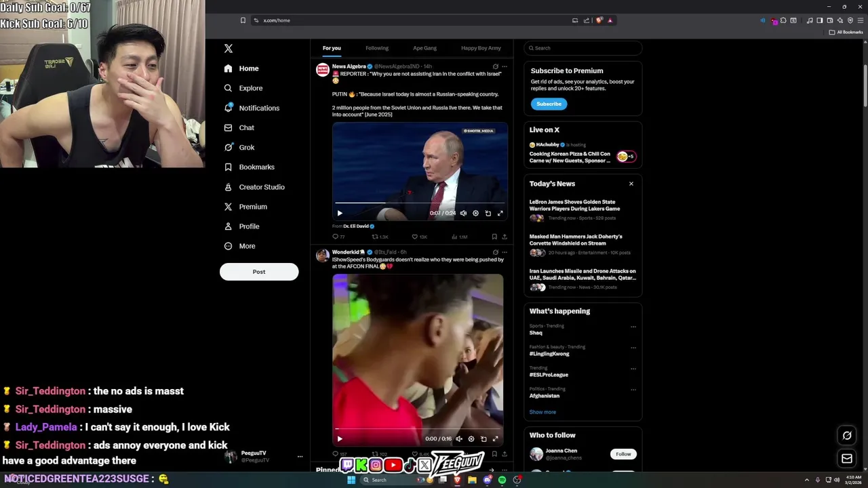
Task: Click Show more under What's happening
Action: tap(542, 412)
